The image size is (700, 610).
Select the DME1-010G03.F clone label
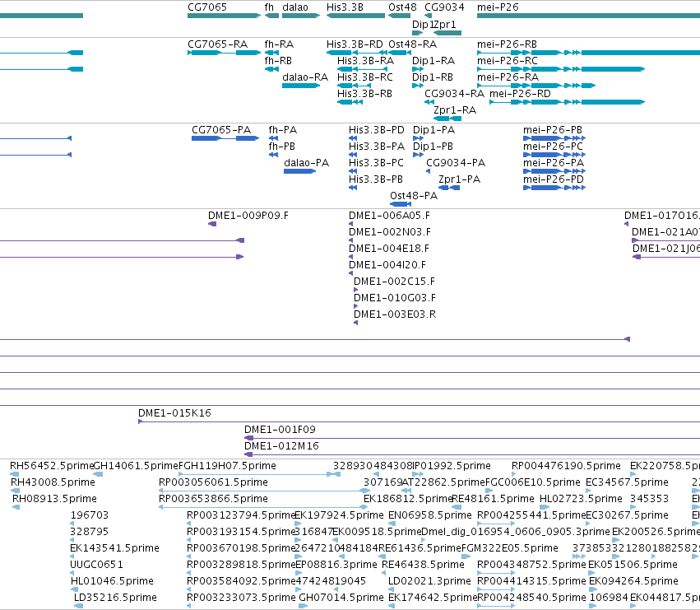pos(395,299)
